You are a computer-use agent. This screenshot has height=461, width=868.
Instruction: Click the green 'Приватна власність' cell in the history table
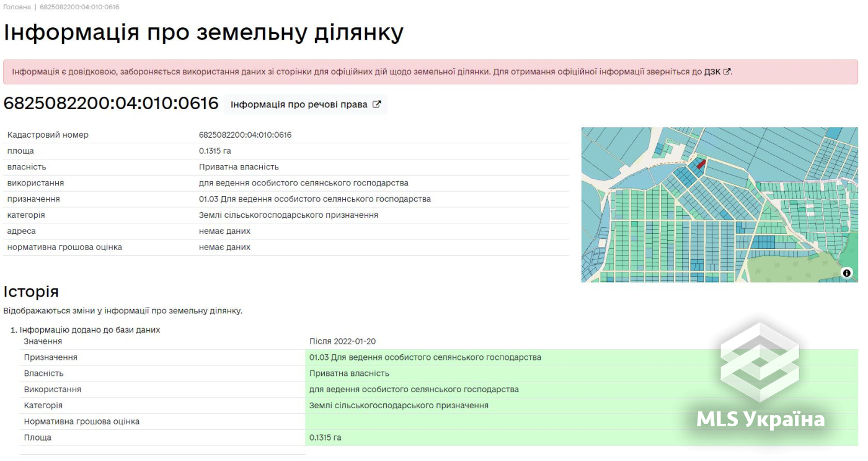[582, 374]
